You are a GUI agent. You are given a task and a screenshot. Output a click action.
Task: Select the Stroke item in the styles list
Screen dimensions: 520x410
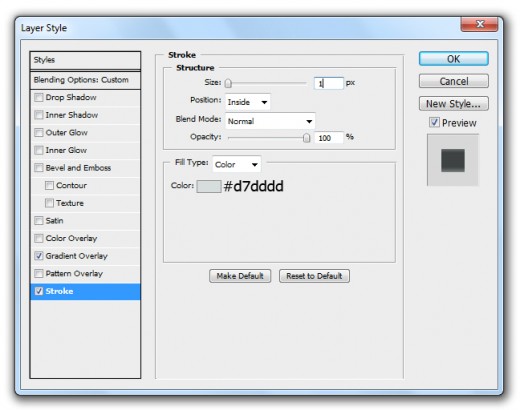85,291
